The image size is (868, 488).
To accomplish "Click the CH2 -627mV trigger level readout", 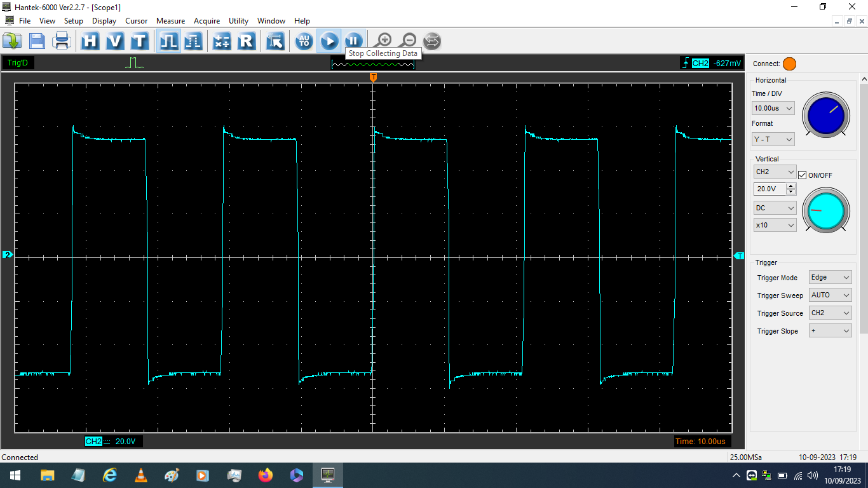I will pyautogui.click(x=712, y=63).
